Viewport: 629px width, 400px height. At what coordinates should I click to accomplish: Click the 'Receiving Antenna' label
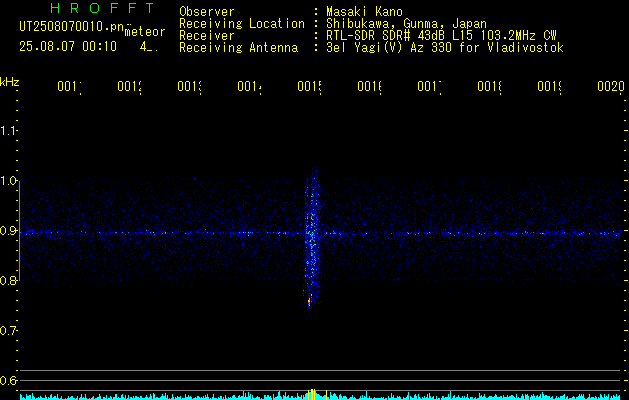point(238,48)
